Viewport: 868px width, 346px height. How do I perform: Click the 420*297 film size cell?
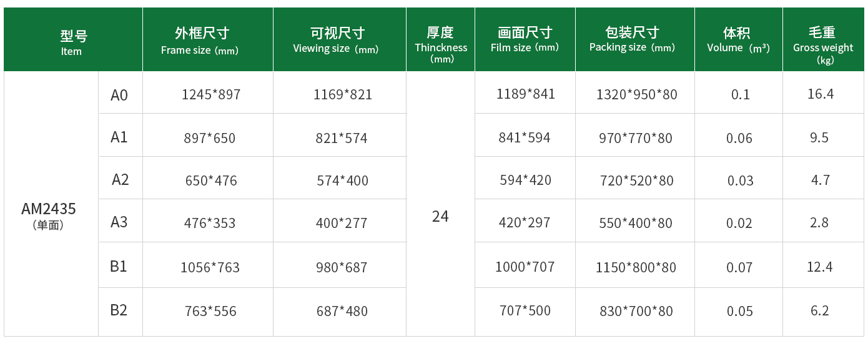click(x=525, y=222)
